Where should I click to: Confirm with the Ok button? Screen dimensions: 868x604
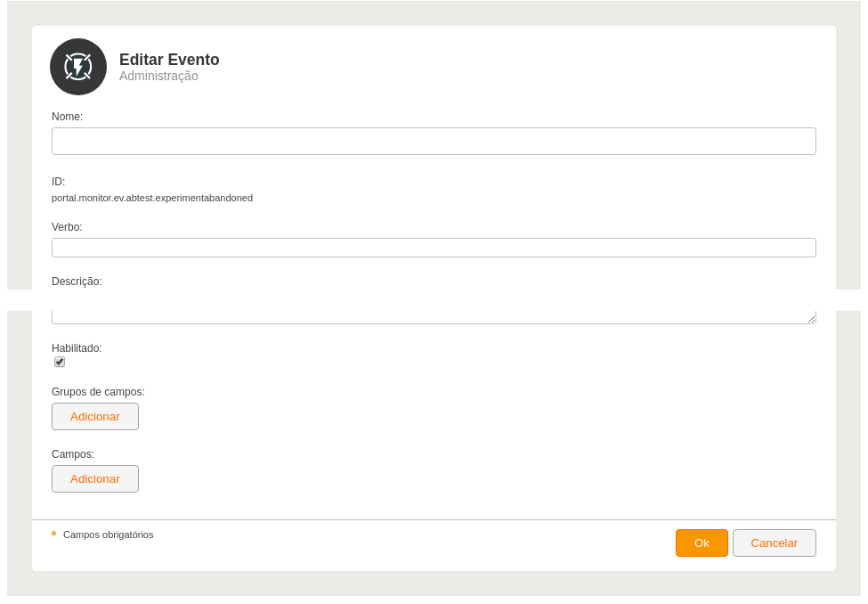click(x=702, y=543)
